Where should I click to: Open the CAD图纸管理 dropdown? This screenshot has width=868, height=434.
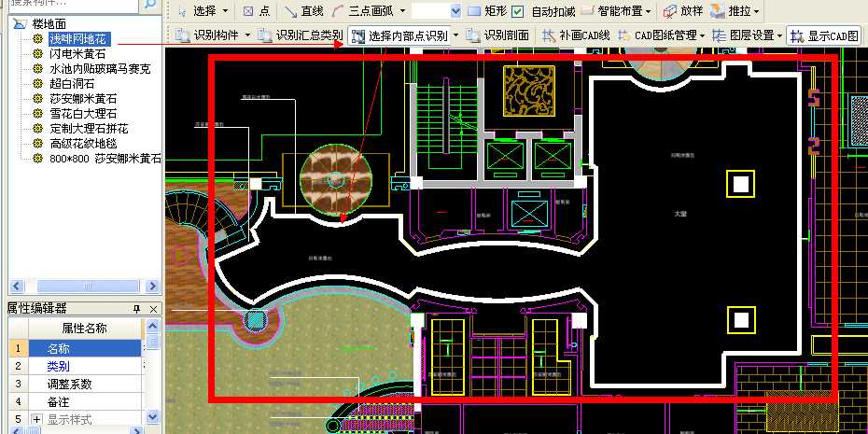tap(663, 36)
